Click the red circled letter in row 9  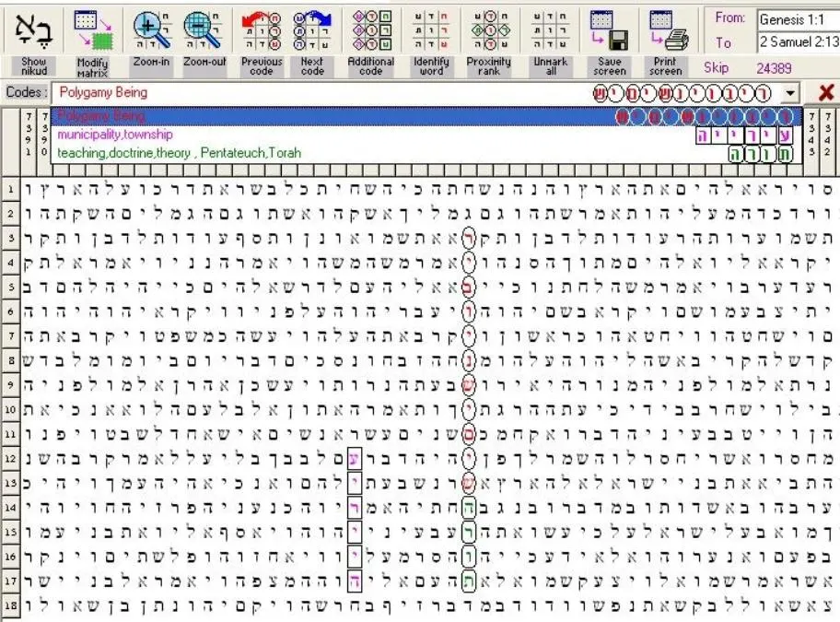tap(468, 385)
